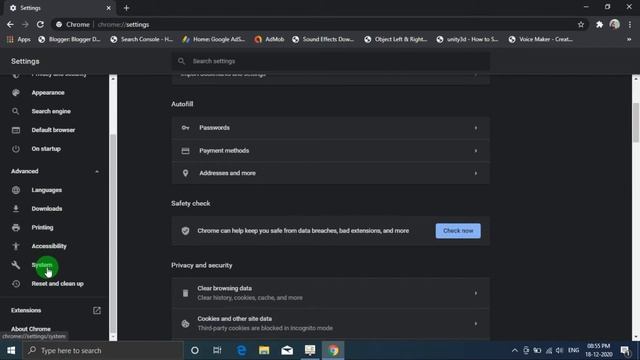
Task: Expand the Payment methods row
Action: tap(331, 151)
